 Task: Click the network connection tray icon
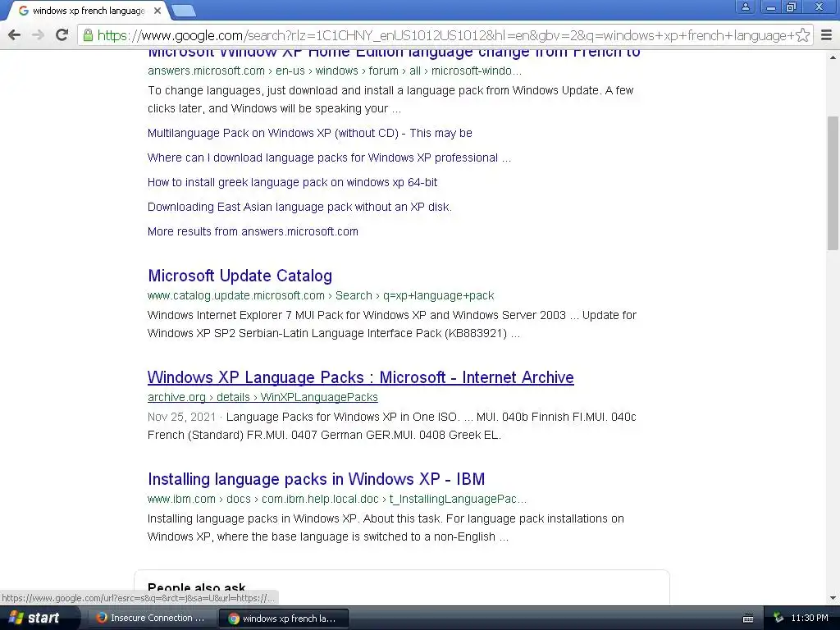pos(778,618)
